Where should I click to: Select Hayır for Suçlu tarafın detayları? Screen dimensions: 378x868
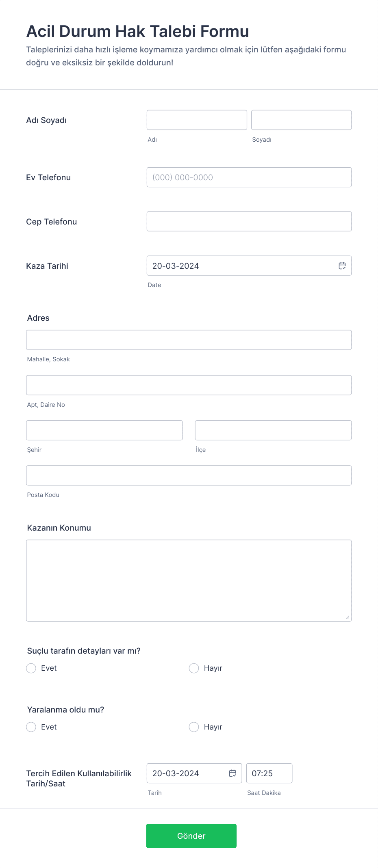[x=194, y=668]
